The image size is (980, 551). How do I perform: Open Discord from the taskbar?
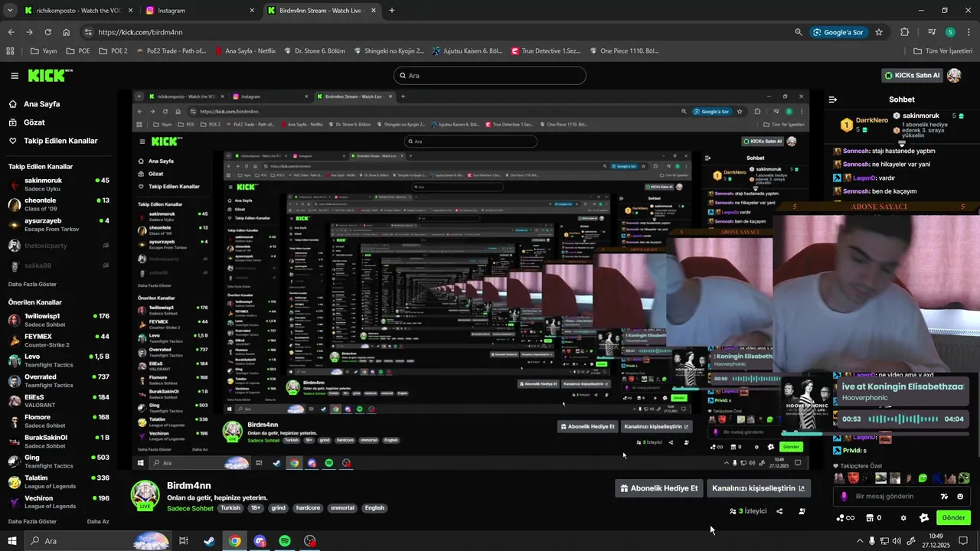coord(260,541)
